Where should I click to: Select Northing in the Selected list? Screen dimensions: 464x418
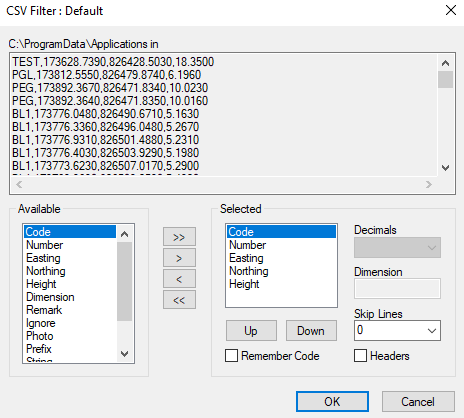click(281, 271)
